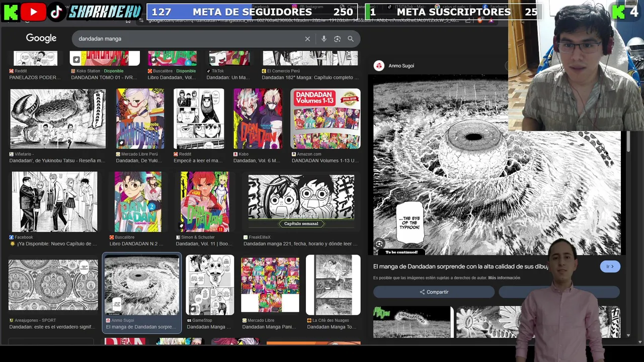Viewport: 644px width, 362px height.
Task: Open the preview title 'El manga de Dandadan sorprende'
Action: (460, 266)
